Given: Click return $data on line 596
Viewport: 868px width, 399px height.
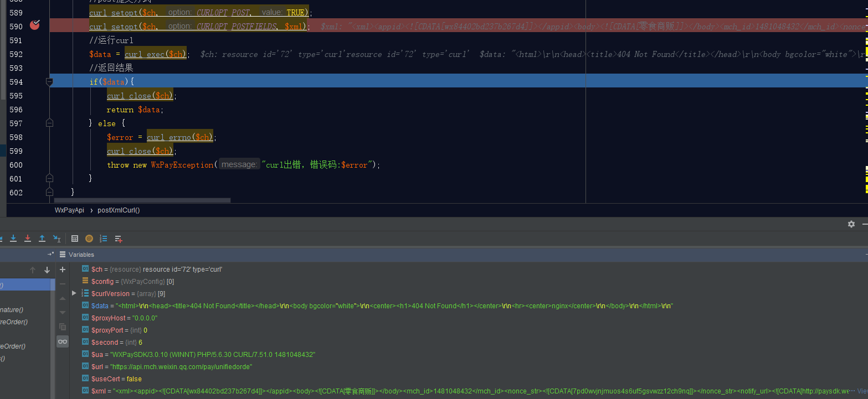Looking at the screenshot, I should pyautogui.click(x=134, y=110).
